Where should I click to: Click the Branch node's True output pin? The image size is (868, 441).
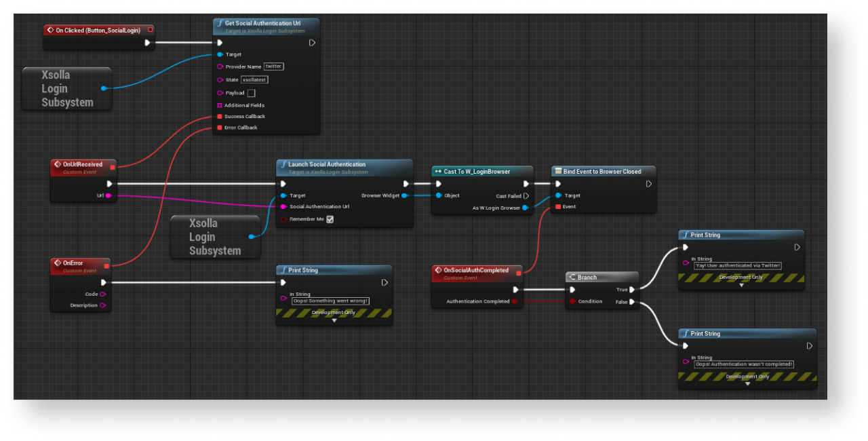coord(632,289)
